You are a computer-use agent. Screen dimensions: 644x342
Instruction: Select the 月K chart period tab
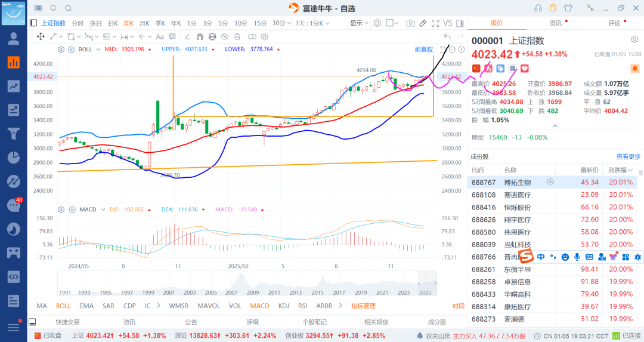tap(144, 23)
